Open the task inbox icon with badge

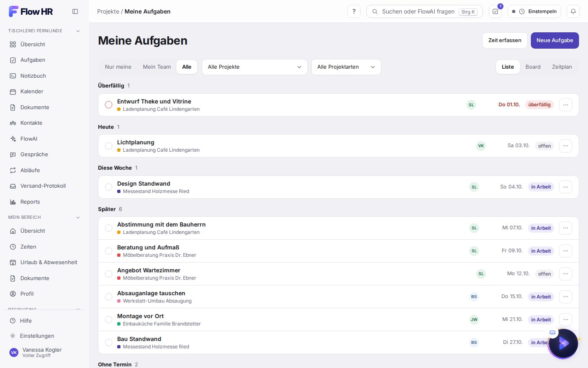click(x=495, y=11)
